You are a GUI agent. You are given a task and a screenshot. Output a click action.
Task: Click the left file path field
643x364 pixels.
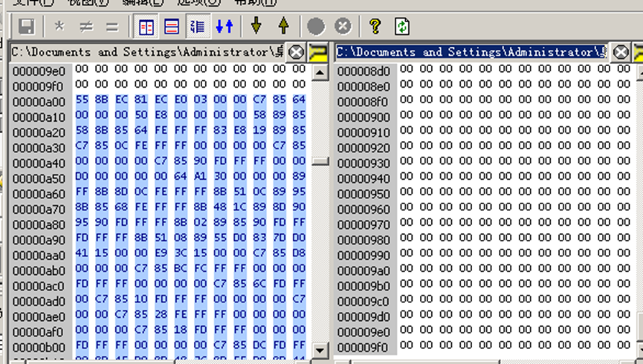tap(147, 52)
